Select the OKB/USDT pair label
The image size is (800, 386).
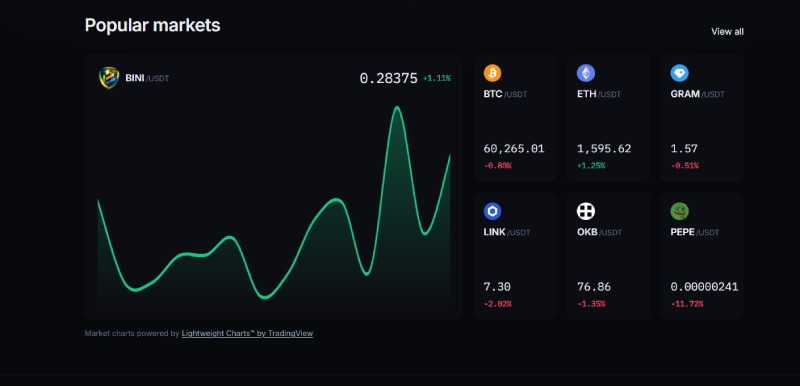[599, 233]
